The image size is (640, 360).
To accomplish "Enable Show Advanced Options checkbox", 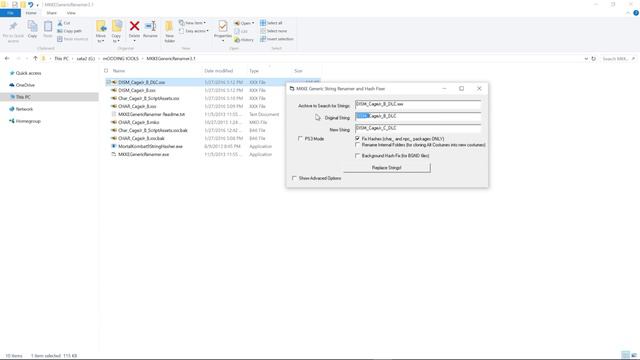I will (294, 178).
